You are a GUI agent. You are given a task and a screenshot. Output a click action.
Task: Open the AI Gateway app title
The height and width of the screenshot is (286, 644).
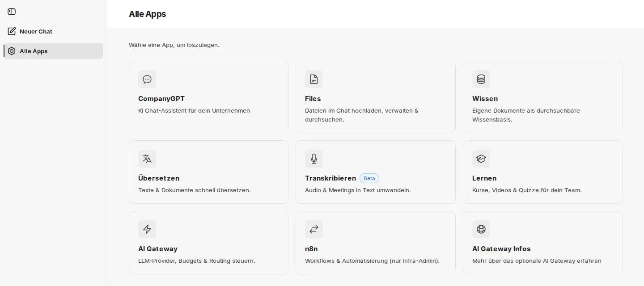(x=158, y=249)
